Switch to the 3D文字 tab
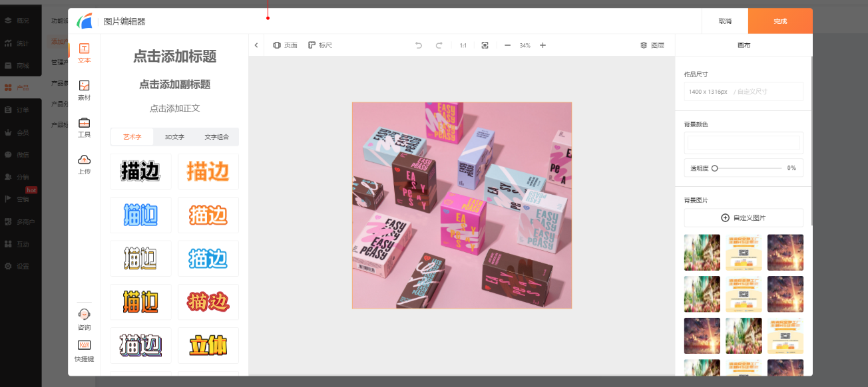Viewport: 868px width, 387px height. point(174,137)
